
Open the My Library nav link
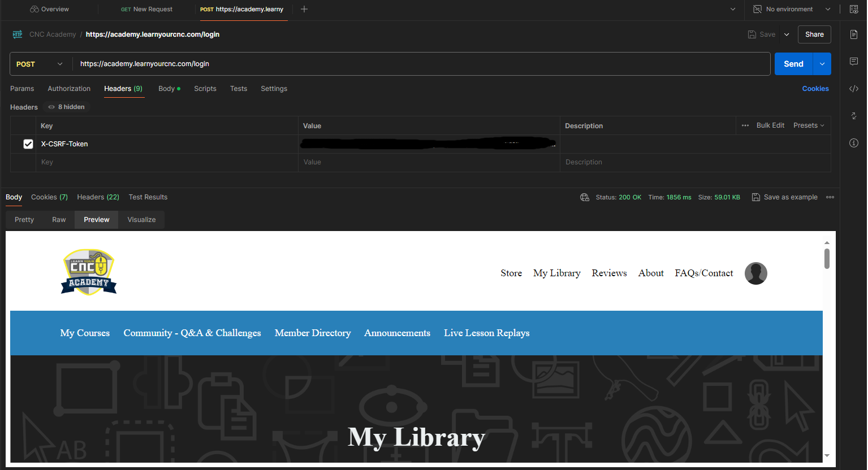tap(557, 273)
